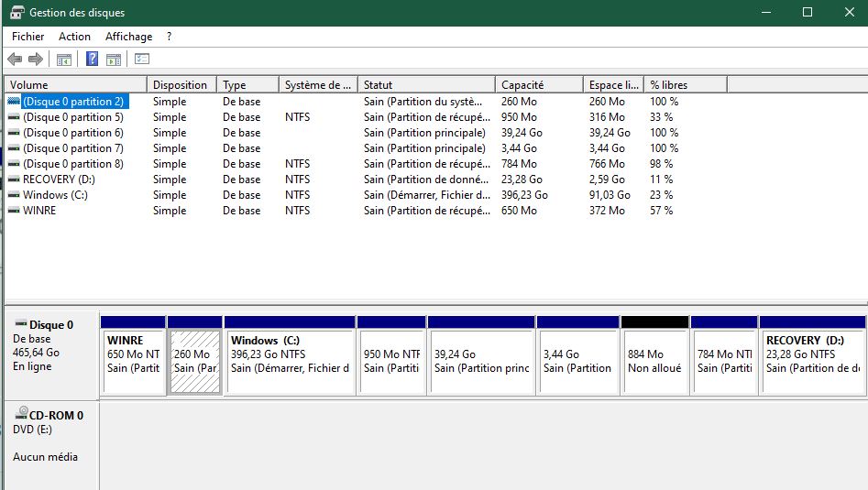Click the volume icon beside Windows (C:)
The height and width of the screenshot is (490, 868).
coord(14,195)
